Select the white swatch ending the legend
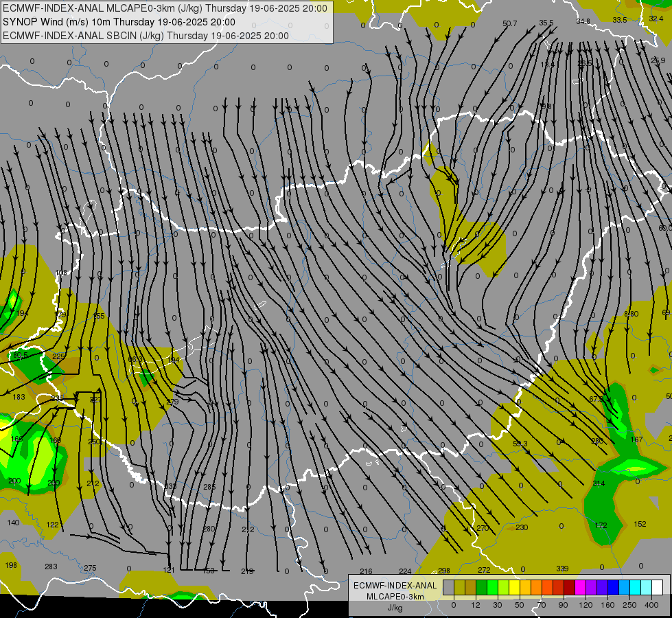The width and height of the screenshot is (672, 618). [x=658, y=587]
